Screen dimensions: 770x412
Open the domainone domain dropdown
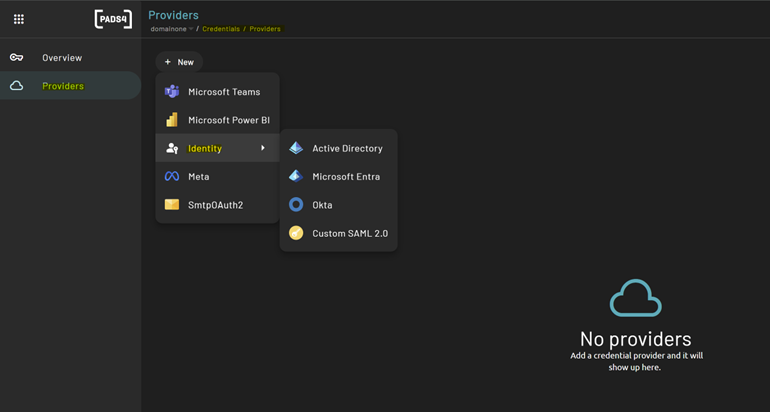coord(172,29)
